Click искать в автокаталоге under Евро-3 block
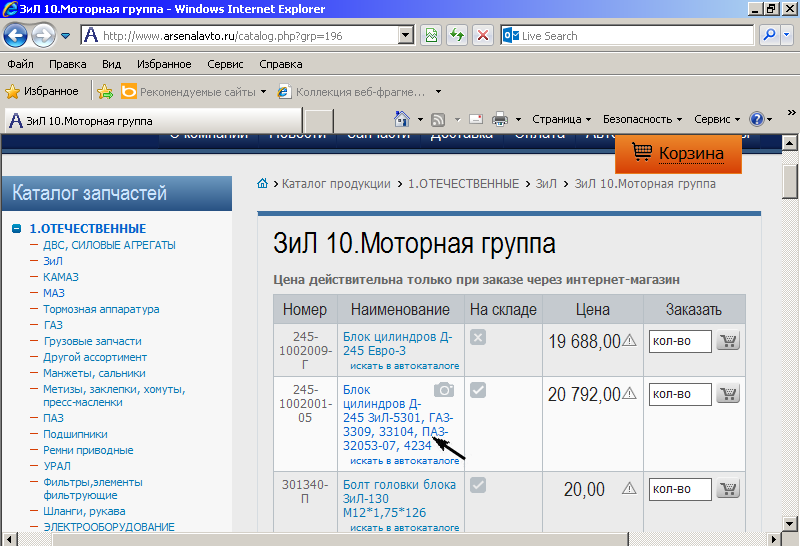Screen dimensions: 800x546 pyautogui.click(x=405, y=366)
